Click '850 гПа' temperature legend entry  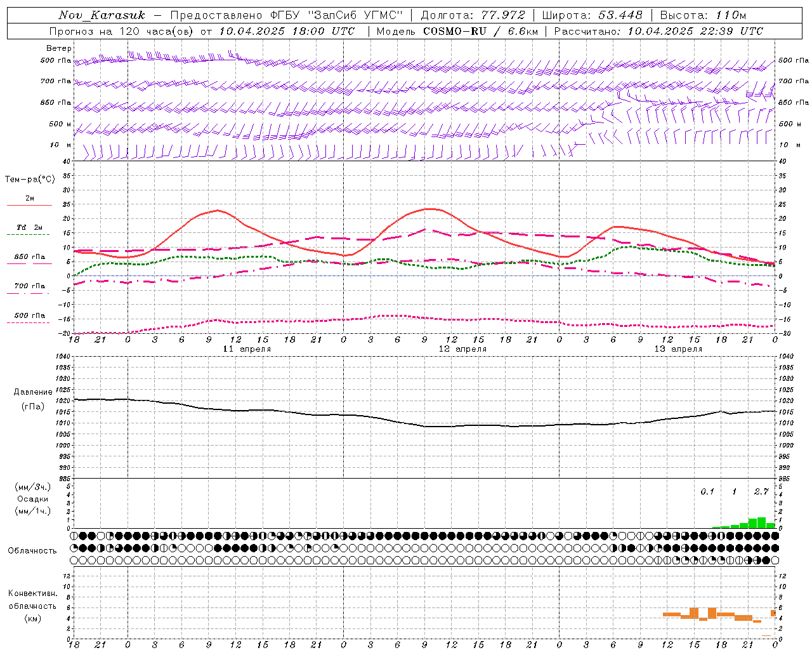click(x=30, y=257)
